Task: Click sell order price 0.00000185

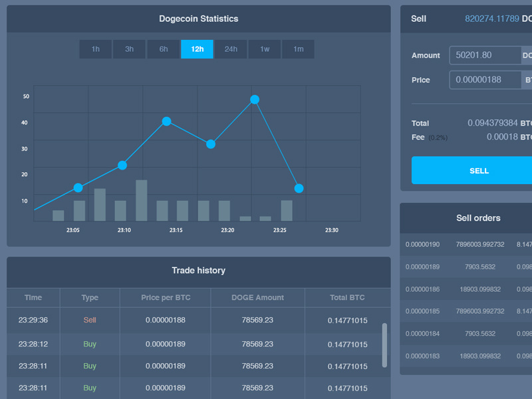Action: coord(422,311)
